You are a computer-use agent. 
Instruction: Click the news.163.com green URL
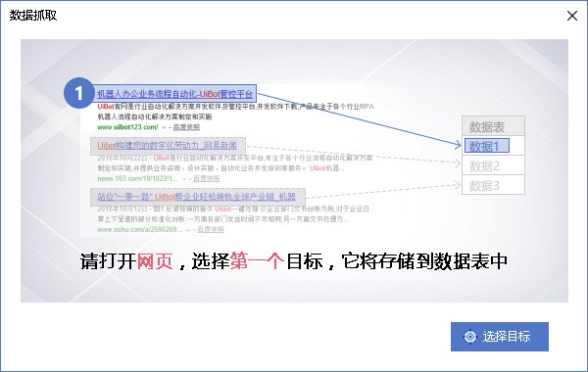[137, 179]
